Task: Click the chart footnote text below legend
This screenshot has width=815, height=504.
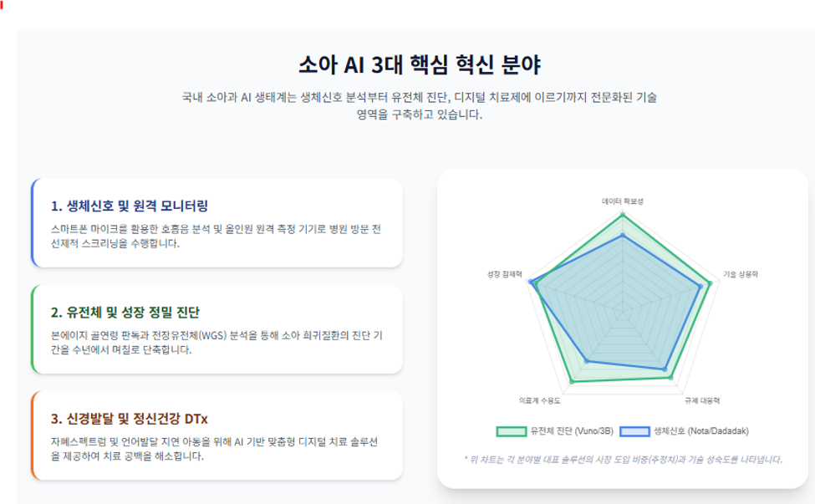Action: click(623, 460)
